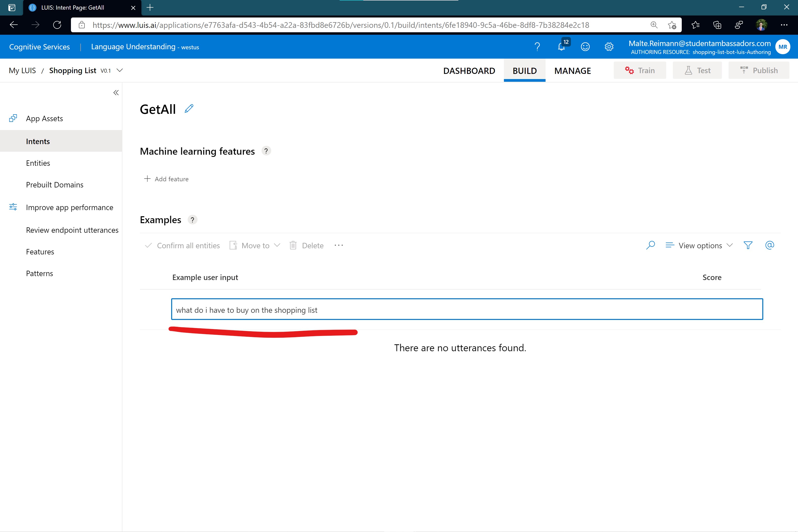Click the search magnifier in Examples toolbar
798x532 pixels.
tap(650, 245)
